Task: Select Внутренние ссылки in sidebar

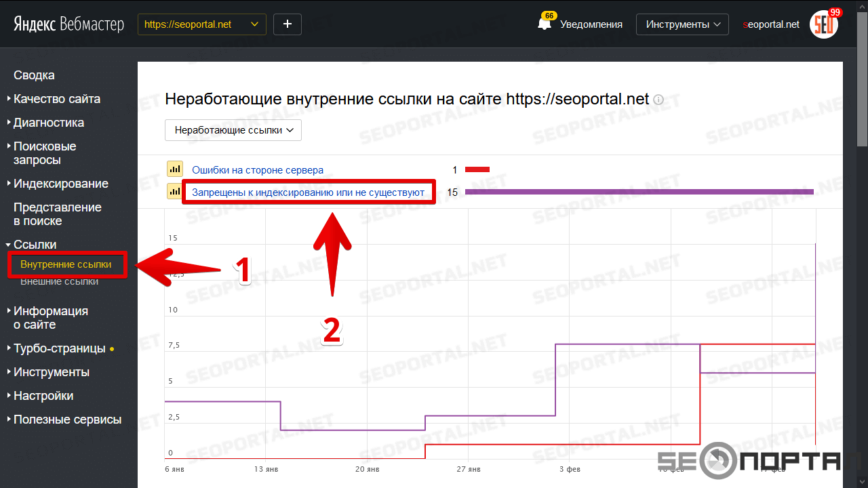Action: (66, 264)
